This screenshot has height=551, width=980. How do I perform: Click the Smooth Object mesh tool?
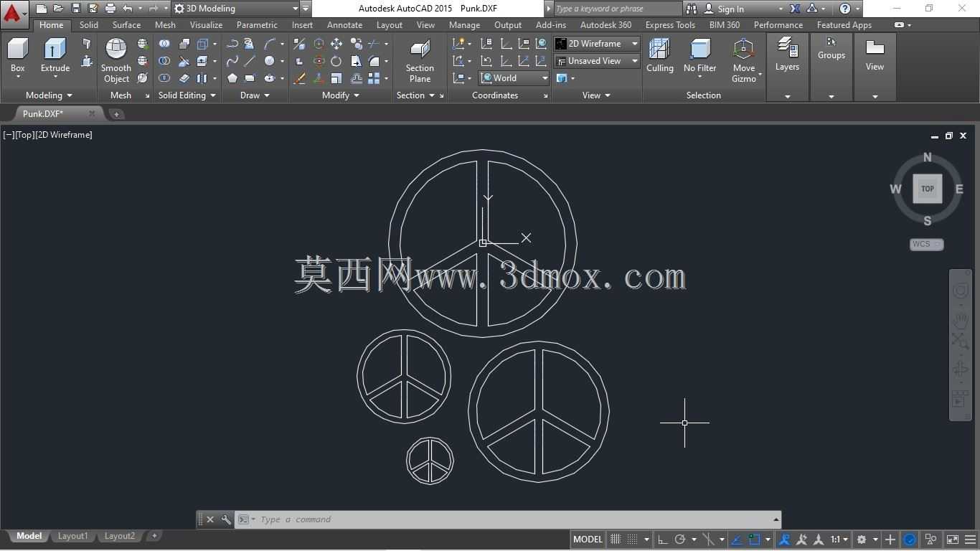click(x=116, y=60)
